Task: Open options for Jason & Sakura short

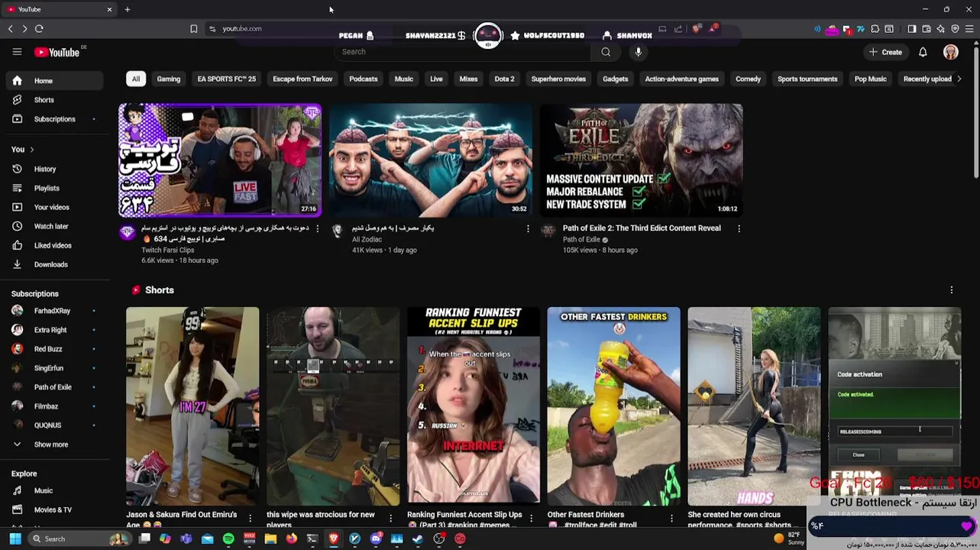Action: 250,519
